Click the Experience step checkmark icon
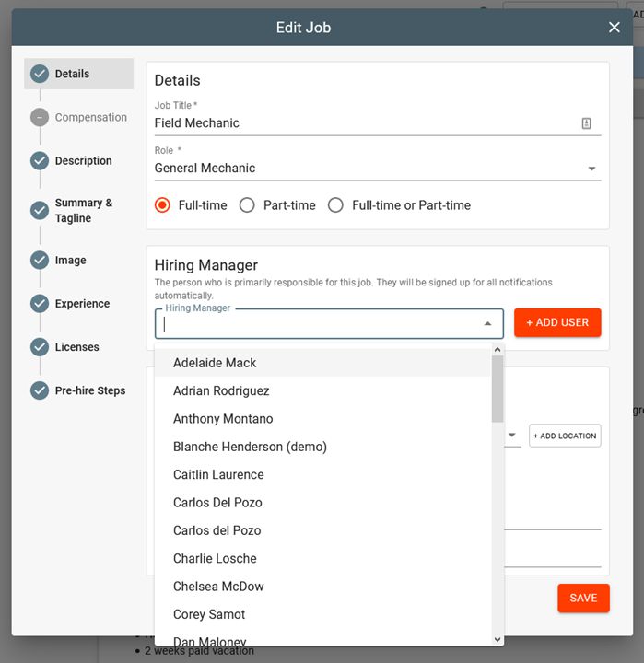 click(40, 303)
